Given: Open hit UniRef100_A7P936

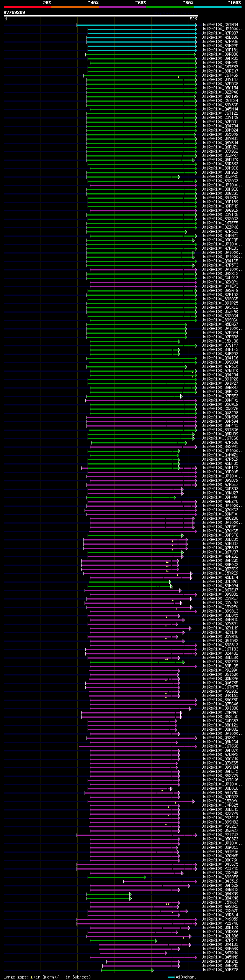Looking at the screenshot, I should click(x=220, y=42).
